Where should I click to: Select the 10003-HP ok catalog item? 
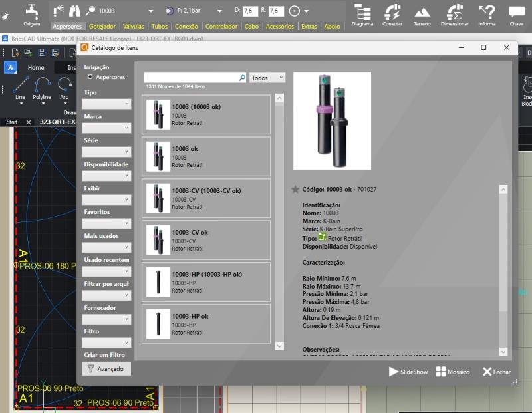pos(206,323)
